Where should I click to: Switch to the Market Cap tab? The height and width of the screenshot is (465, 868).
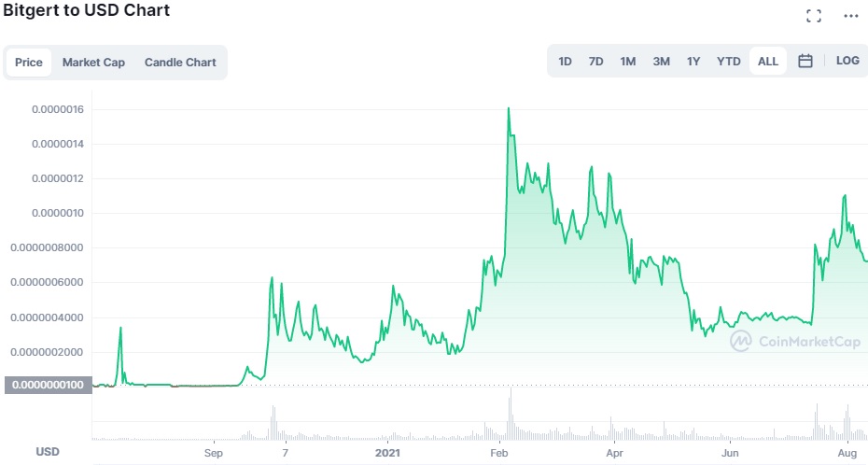[93, 63]
